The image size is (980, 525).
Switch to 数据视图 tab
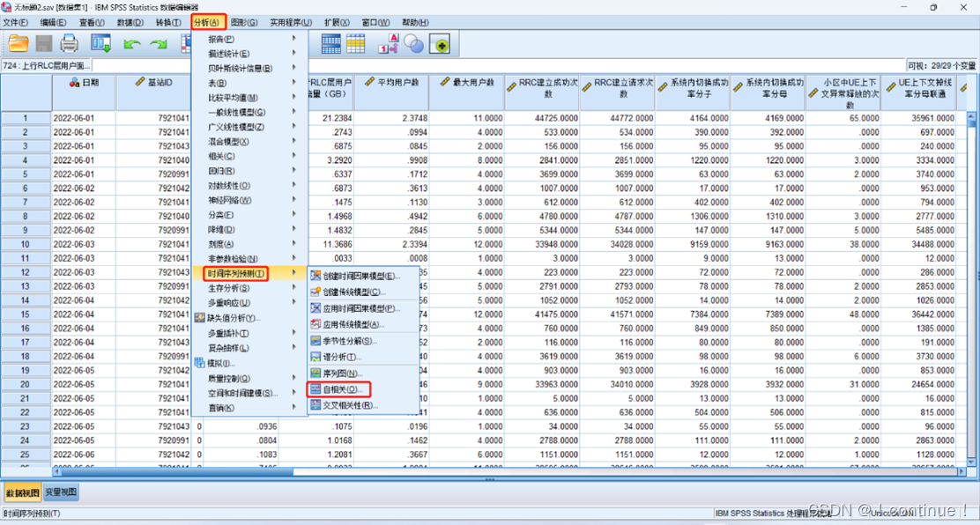[x=22, y=492]
